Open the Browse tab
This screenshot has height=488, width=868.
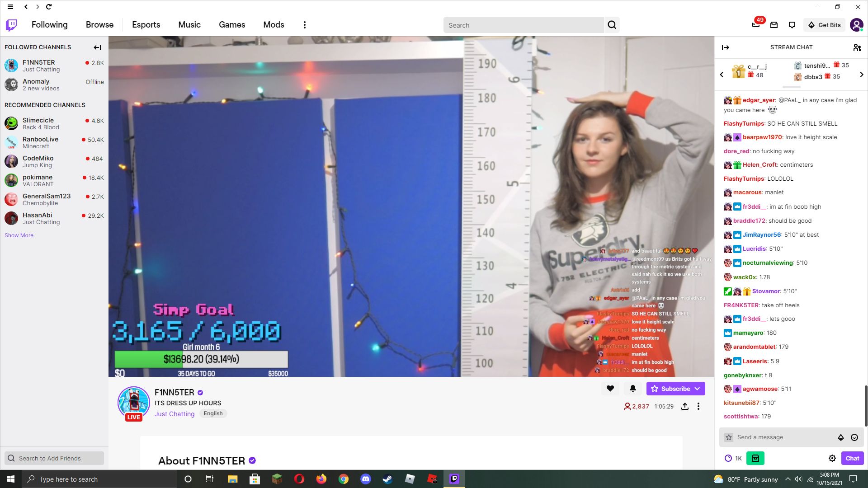pyautogui.click(x=99, y=25)
